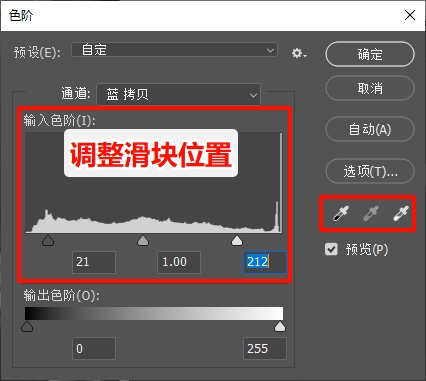
Task: Toggle the 预览(P) checkbox
Action: pyautogui.click(x=331, y=249)
